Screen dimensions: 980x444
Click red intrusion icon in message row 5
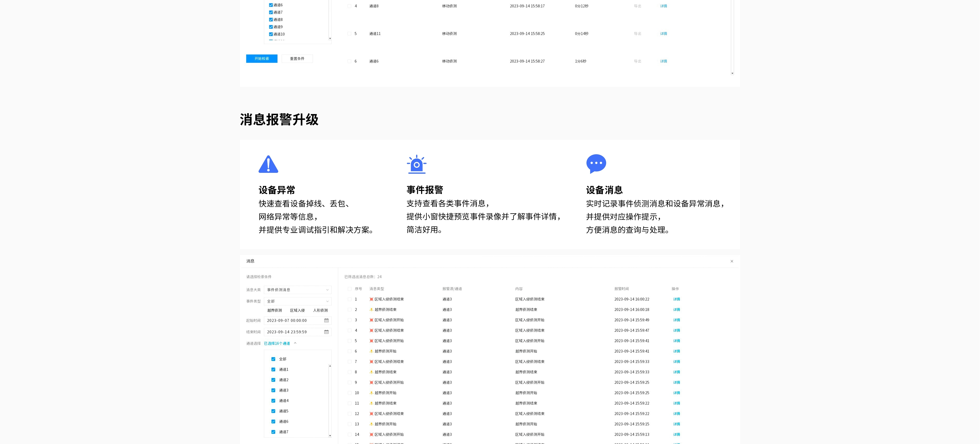371,341
